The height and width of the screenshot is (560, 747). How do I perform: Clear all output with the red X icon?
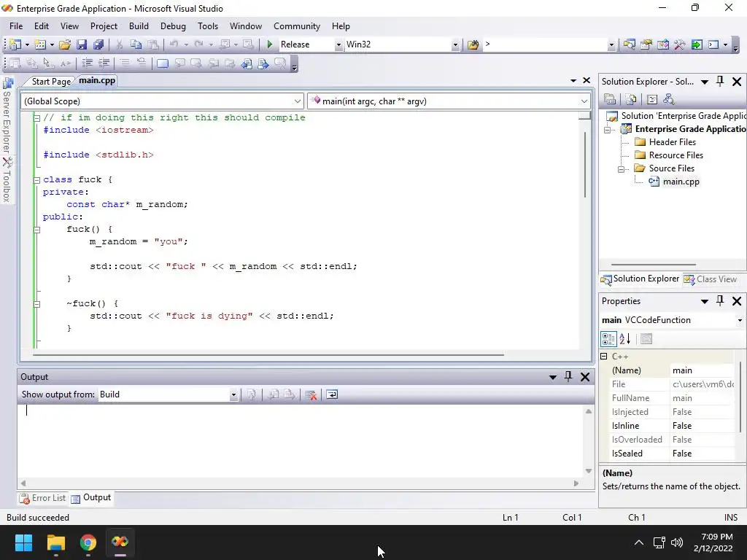(311, 394)
